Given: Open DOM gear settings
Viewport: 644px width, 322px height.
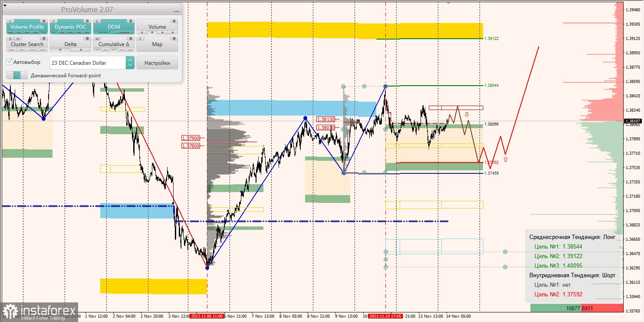Looking at the screenshot, I should click(131, 21).
